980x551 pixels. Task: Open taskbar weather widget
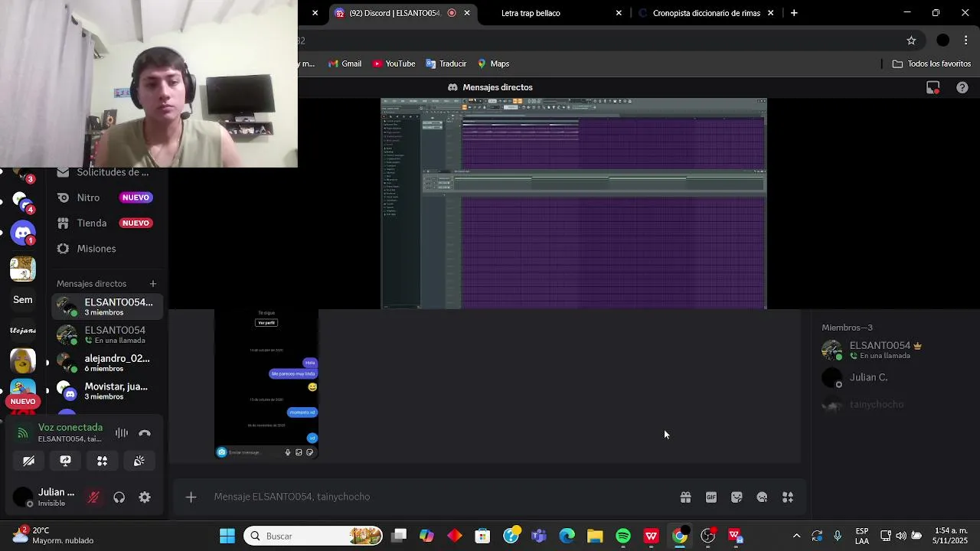[54, 536]
